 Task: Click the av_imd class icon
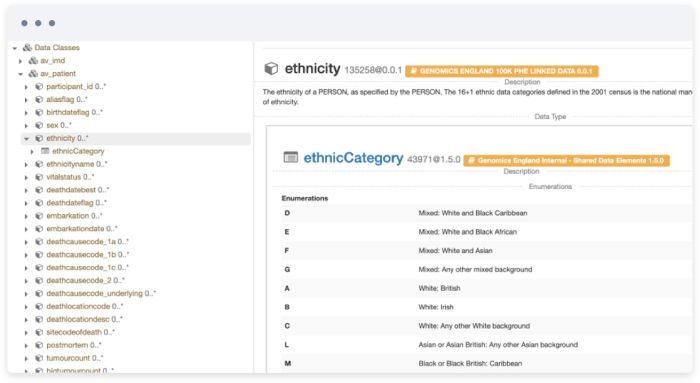click(33, 60)
